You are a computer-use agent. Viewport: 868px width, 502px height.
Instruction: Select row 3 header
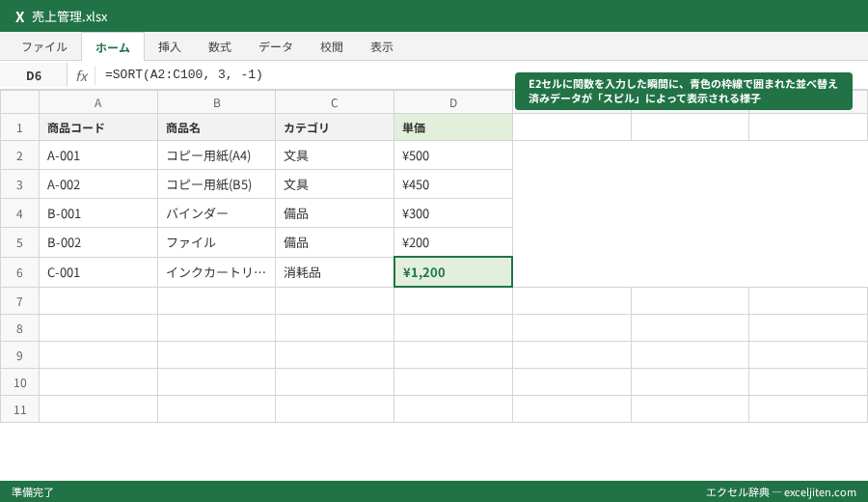point(19,184)
